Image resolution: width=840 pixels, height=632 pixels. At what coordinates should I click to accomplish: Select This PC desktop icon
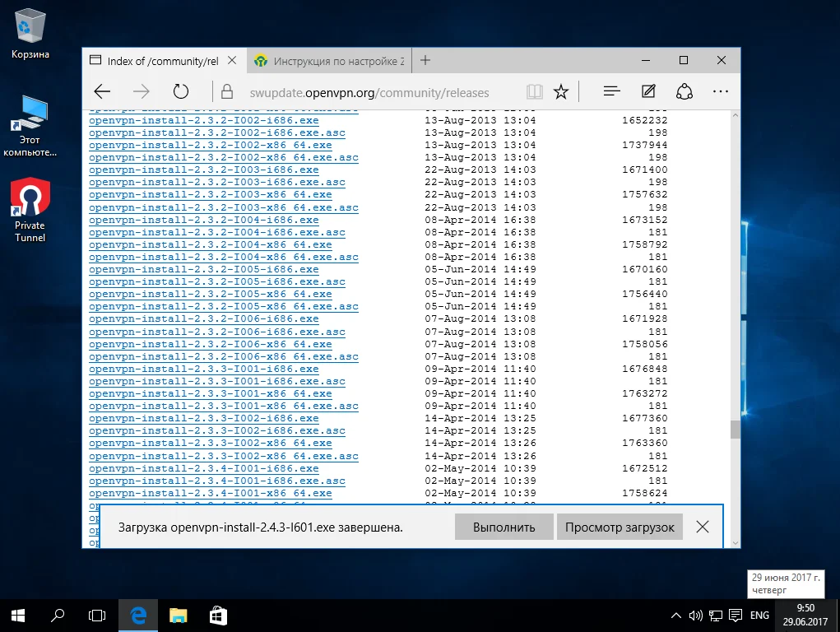click(x=30, y=126)
